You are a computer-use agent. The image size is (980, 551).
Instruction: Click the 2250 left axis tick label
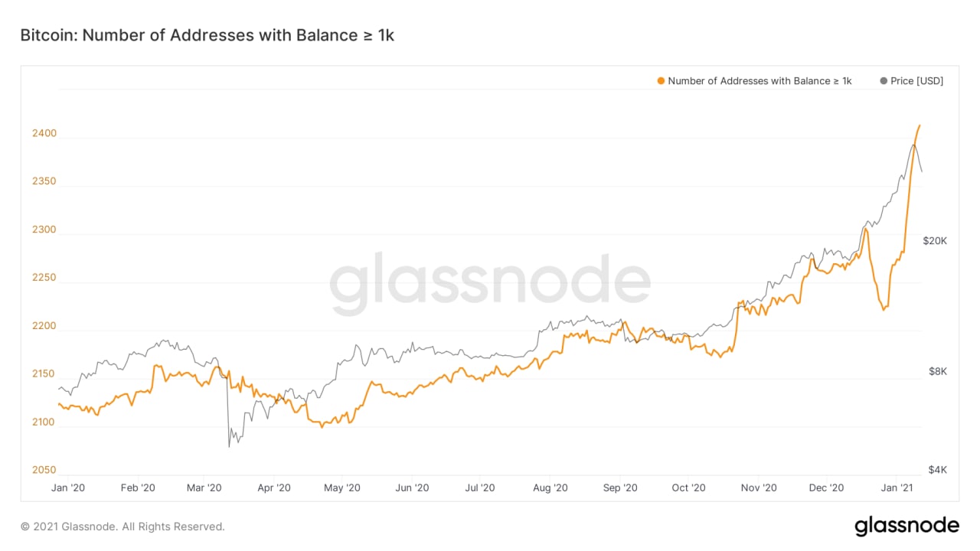(44, 278)
